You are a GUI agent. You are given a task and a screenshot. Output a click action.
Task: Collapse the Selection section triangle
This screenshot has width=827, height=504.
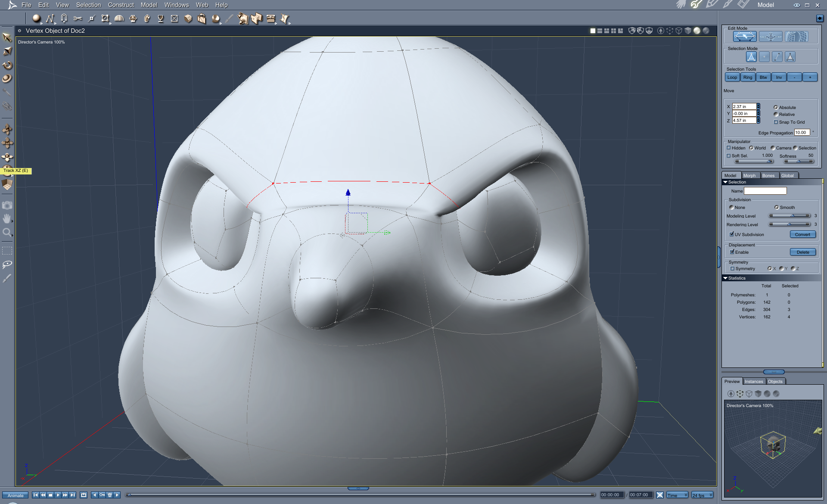point(725,182)
